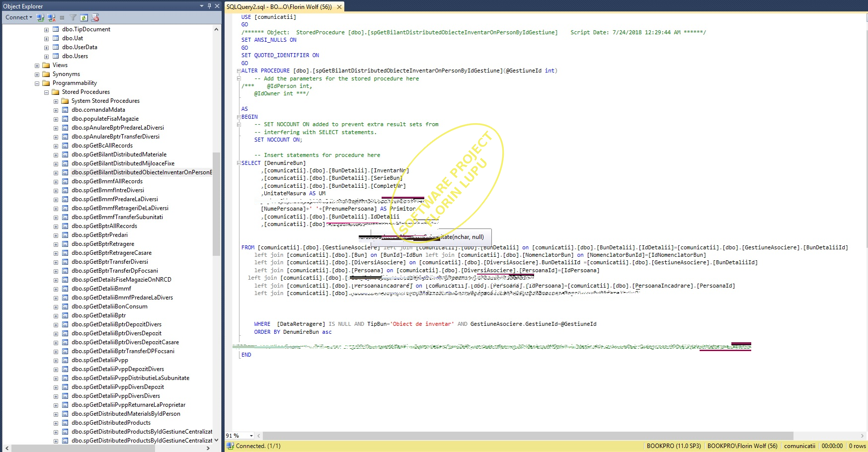Collapse the ALTER PROCEDURE code region

pos(238,71)
